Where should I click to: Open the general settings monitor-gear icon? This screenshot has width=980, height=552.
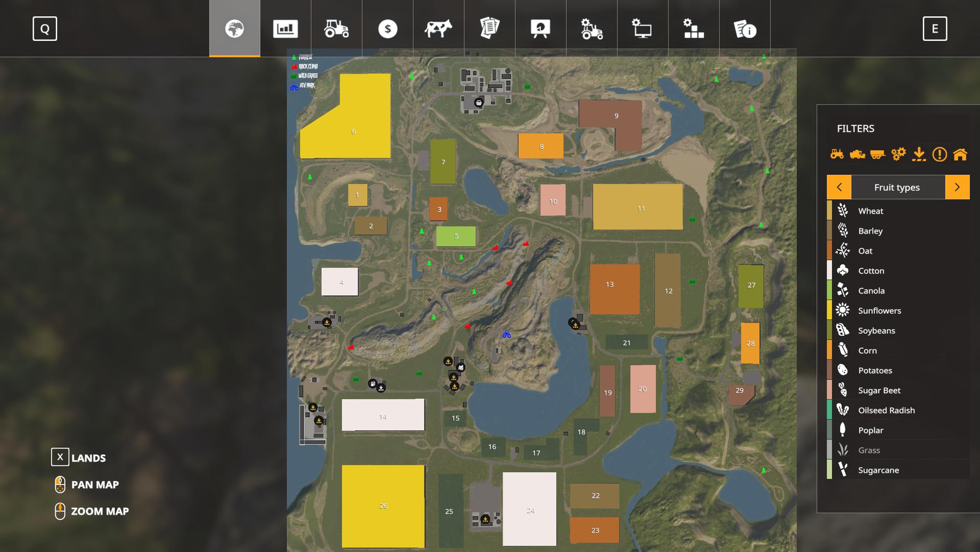point(642,29)
